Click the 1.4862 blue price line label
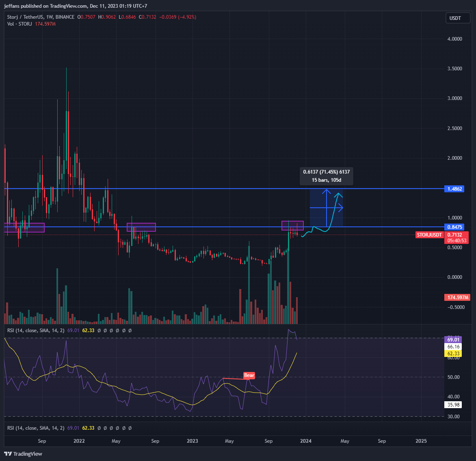The width and height of the screenshot is (476, 461). point(454,189)
